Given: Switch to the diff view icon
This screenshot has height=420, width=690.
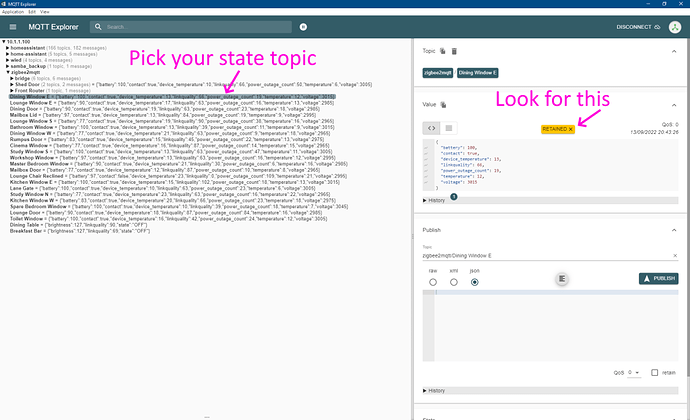Looking at the screenshot, I should pos(448,128).
